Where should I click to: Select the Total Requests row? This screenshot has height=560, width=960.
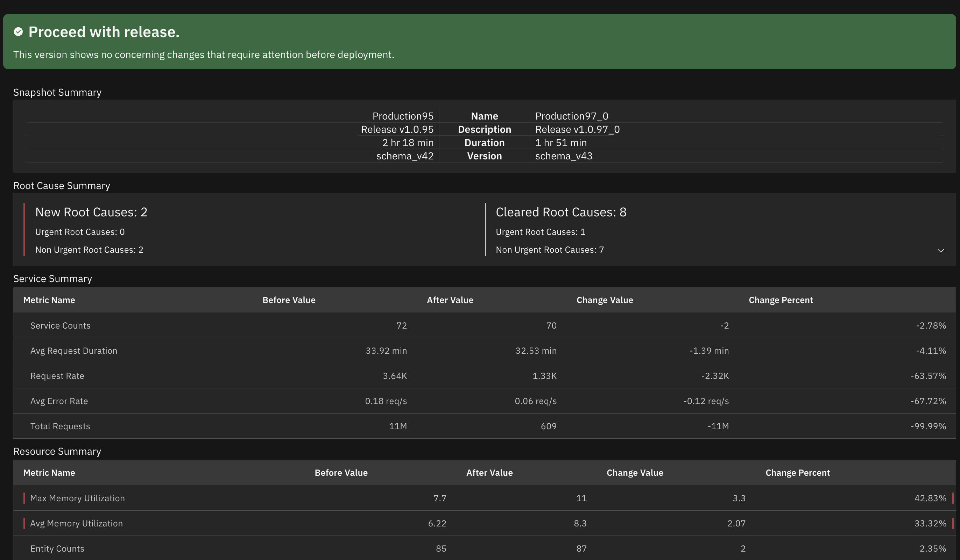point(60,426)
